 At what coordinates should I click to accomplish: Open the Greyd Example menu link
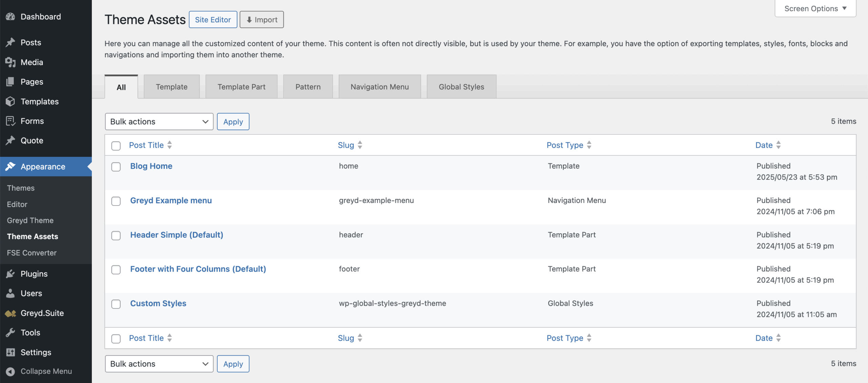click(171, 200)
